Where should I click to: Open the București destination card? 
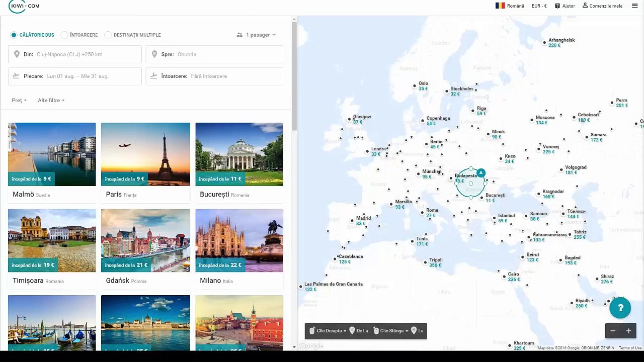[x=239, y=162]
